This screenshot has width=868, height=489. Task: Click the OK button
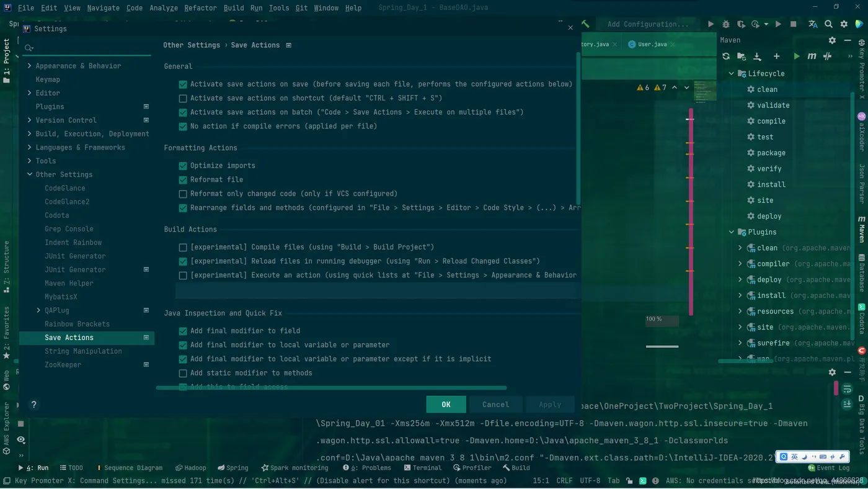pyautogui.click(x=446, y=405)
